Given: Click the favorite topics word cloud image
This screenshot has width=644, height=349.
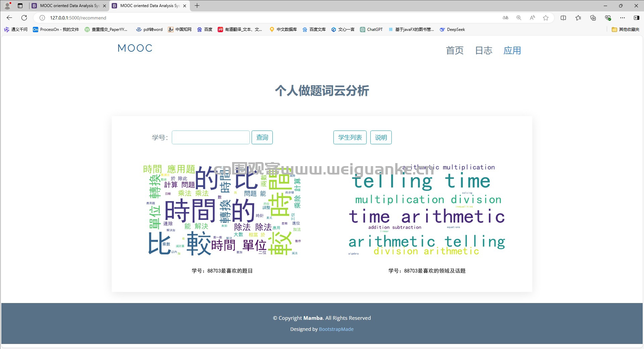Looking at the screenshot, I should coord(427,210).
